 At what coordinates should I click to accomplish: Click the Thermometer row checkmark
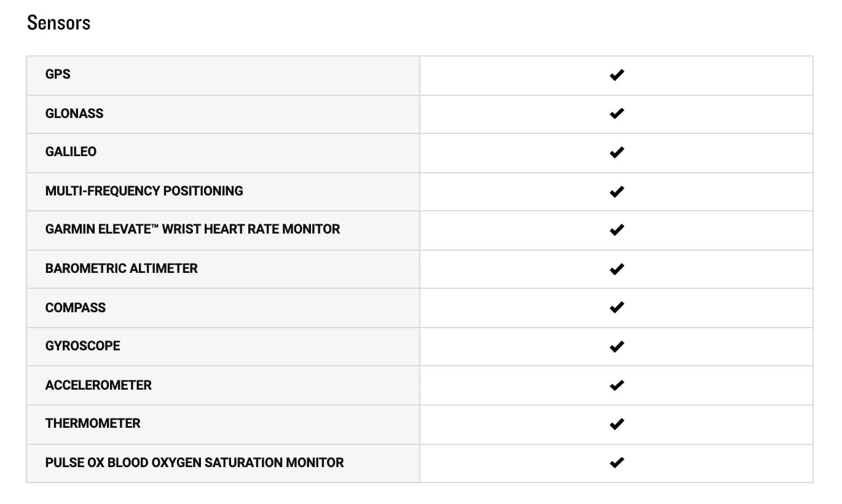tap(616, 423)
